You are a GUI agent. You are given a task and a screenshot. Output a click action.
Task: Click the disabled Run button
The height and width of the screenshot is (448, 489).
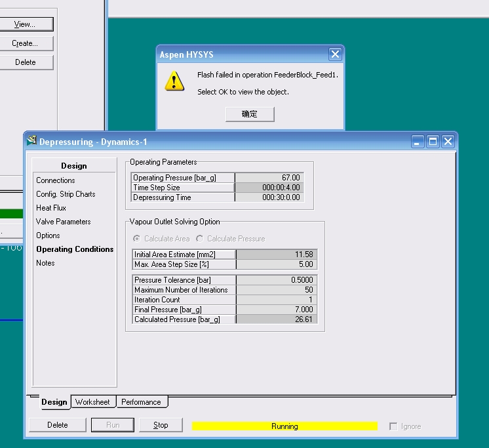[113, 425]
